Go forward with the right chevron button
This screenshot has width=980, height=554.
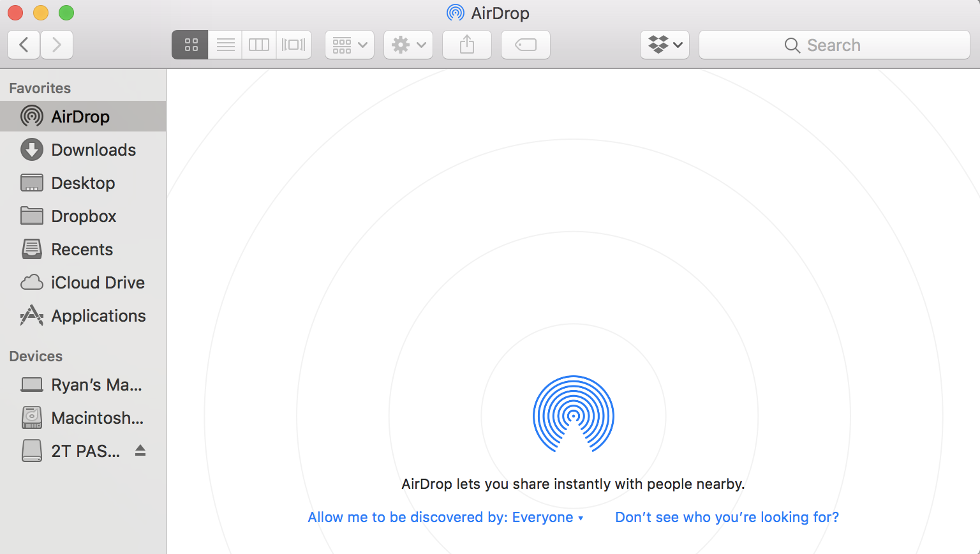pos(57,45)
